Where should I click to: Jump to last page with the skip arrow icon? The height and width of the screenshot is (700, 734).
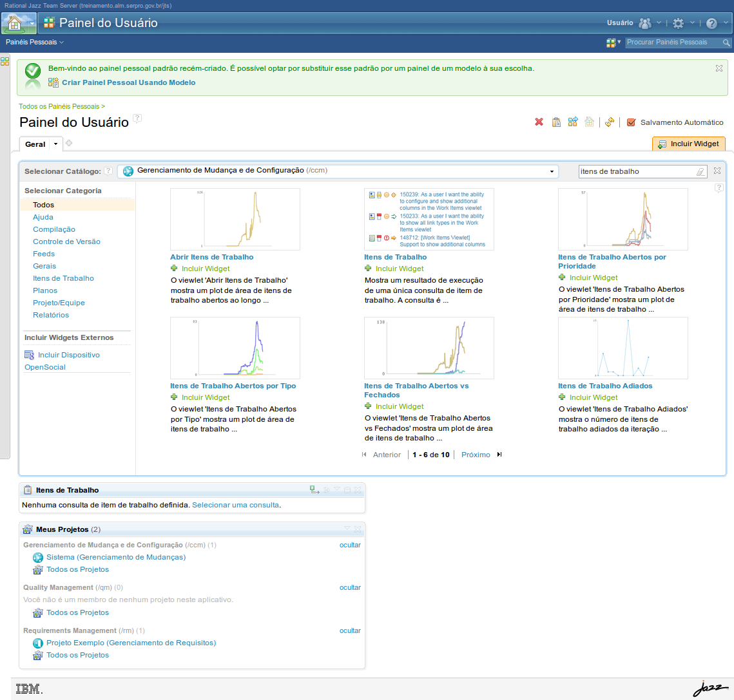pyautogui.click(x=499, y=455)
